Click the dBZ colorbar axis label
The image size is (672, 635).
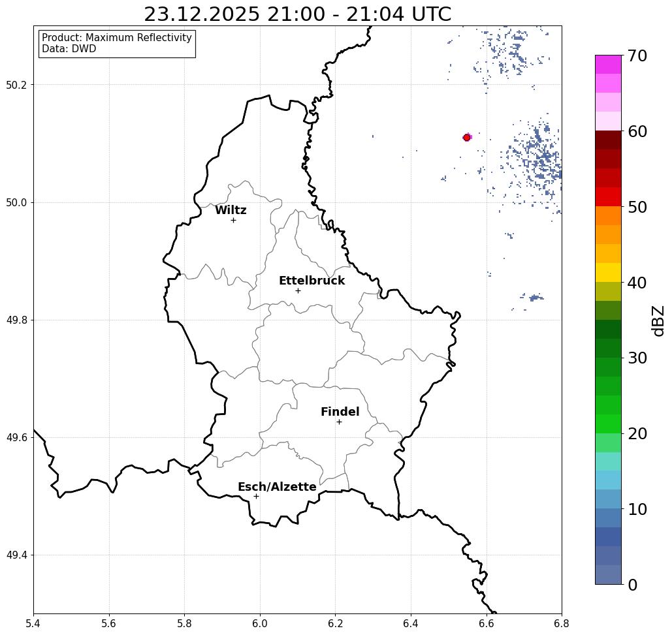[x=658, y=320]
